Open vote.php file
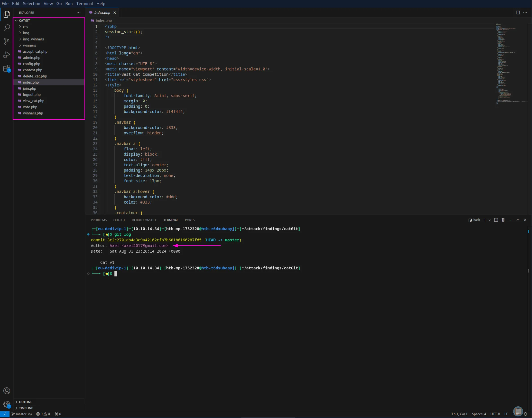This screenshot has width=532, height=418. [x=49, y=107]
